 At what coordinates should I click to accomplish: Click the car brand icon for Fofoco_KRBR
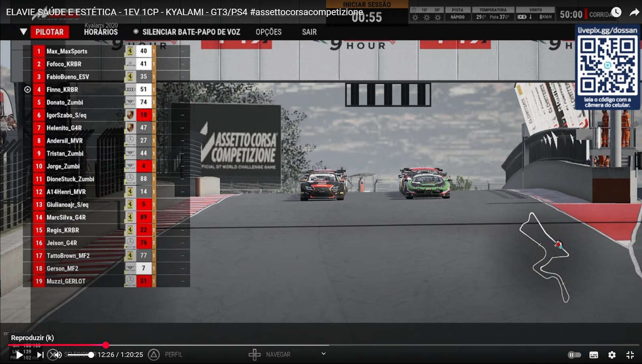[130, 64]
